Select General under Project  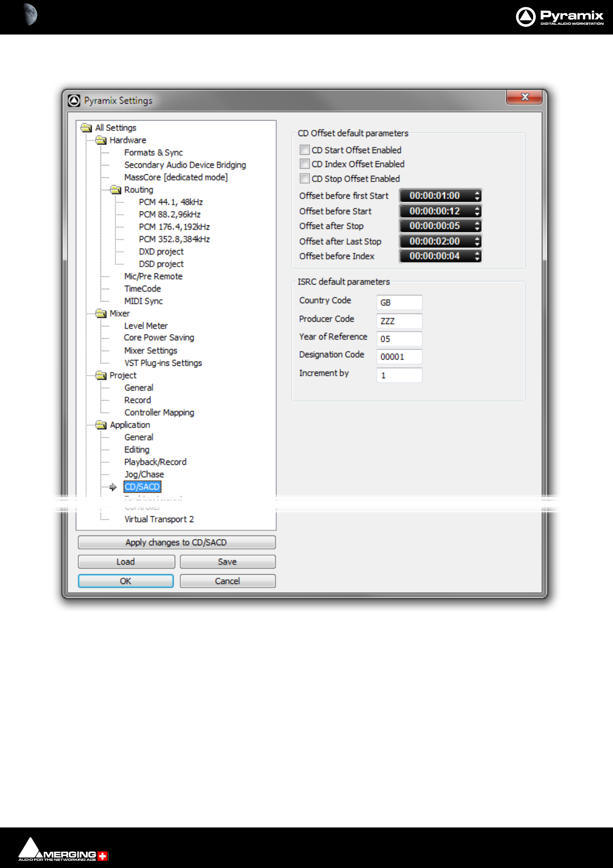(139, 388)
